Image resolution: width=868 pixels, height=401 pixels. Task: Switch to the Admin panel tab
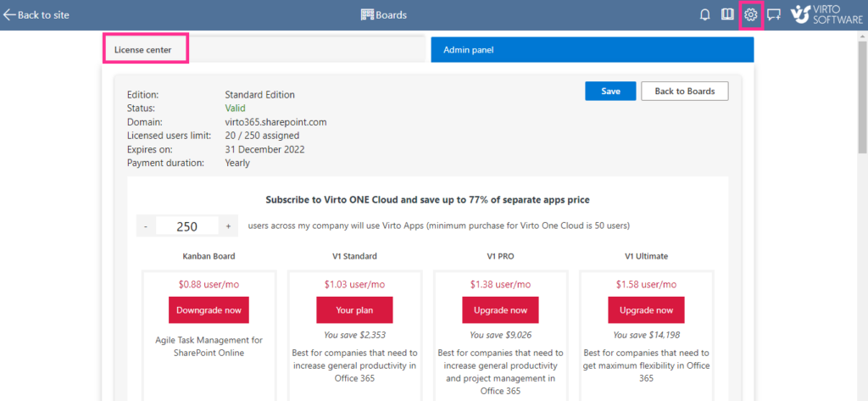point(593,50)
